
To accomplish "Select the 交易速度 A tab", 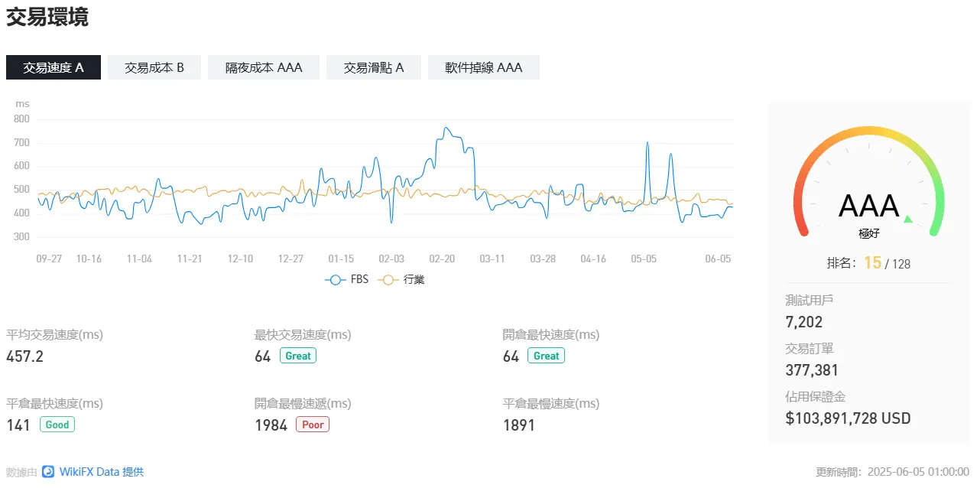I will 54,67.
